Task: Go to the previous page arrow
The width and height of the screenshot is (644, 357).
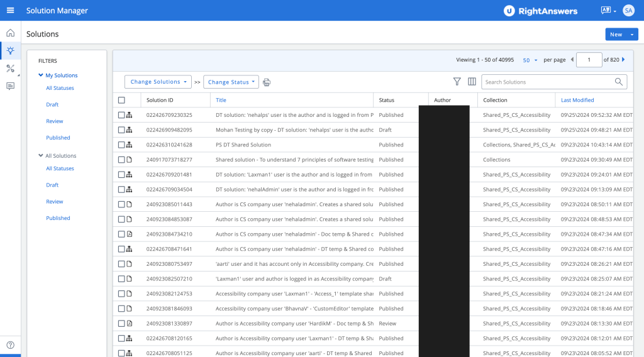Action: tap(572, 60)
